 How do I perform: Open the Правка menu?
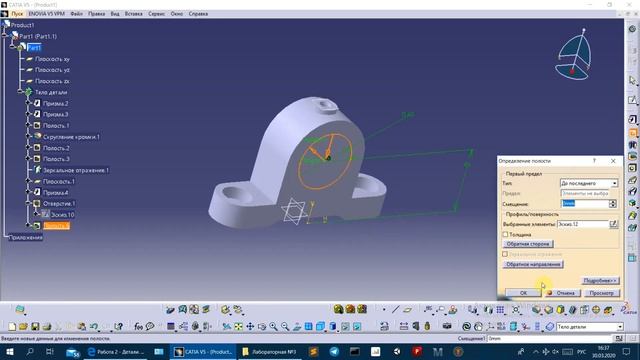(x=96, y=13)
